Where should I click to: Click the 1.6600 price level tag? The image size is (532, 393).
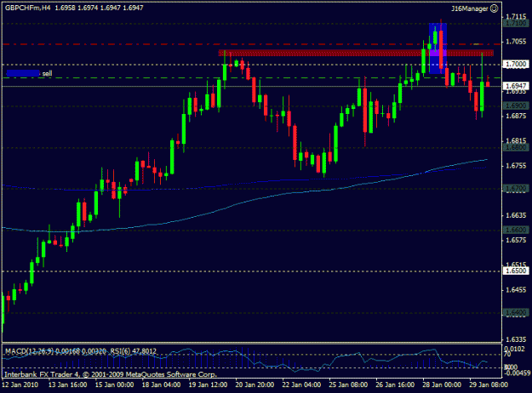(516, 230)
